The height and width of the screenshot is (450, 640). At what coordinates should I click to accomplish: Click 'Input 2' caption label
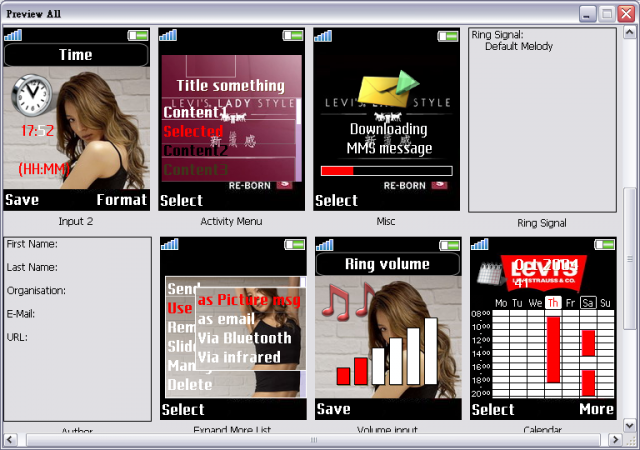pos(76,221)
